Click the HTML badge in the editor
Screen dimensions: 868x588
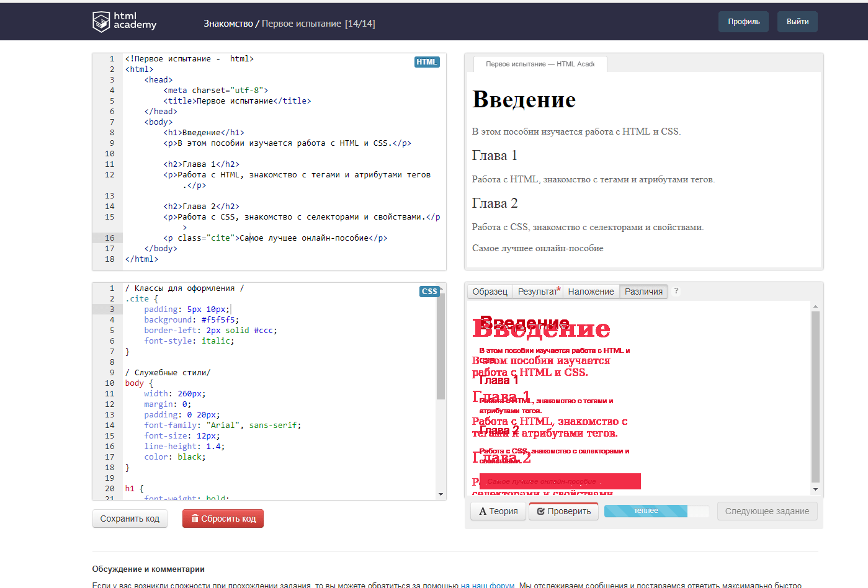(427, 62)
